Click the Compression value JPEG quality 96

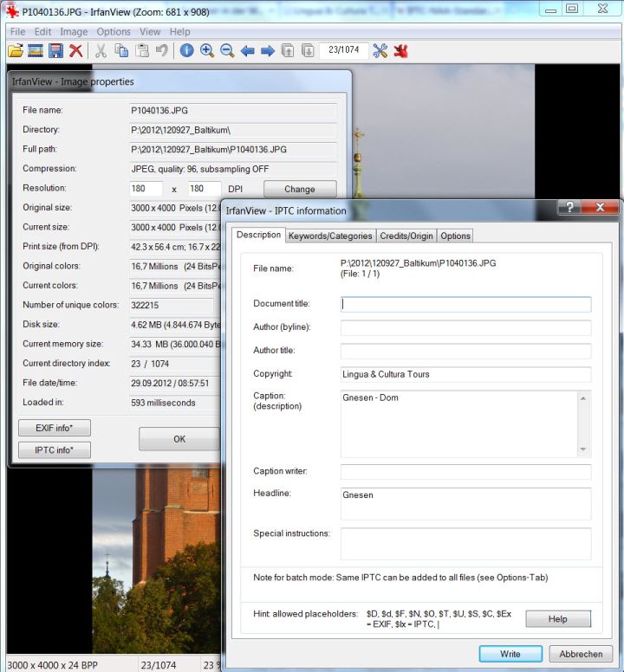(233, 169)
